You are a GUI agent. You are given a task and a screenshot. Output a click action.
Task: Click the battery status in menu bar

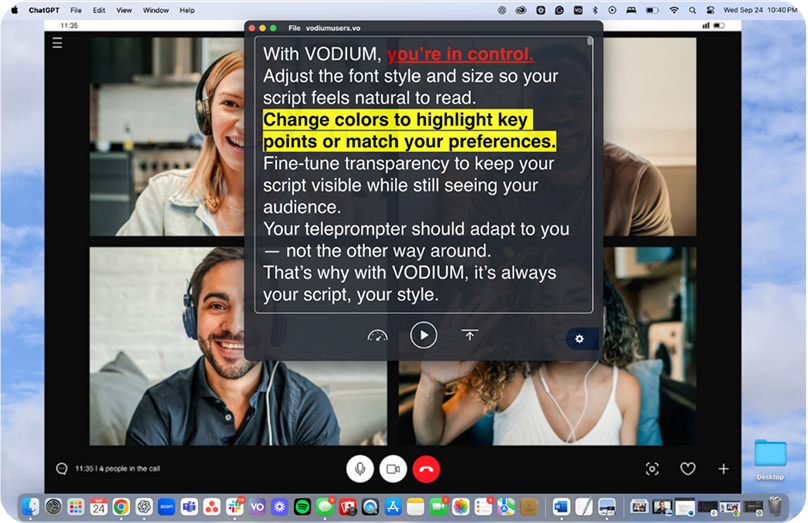click(652, 10)
